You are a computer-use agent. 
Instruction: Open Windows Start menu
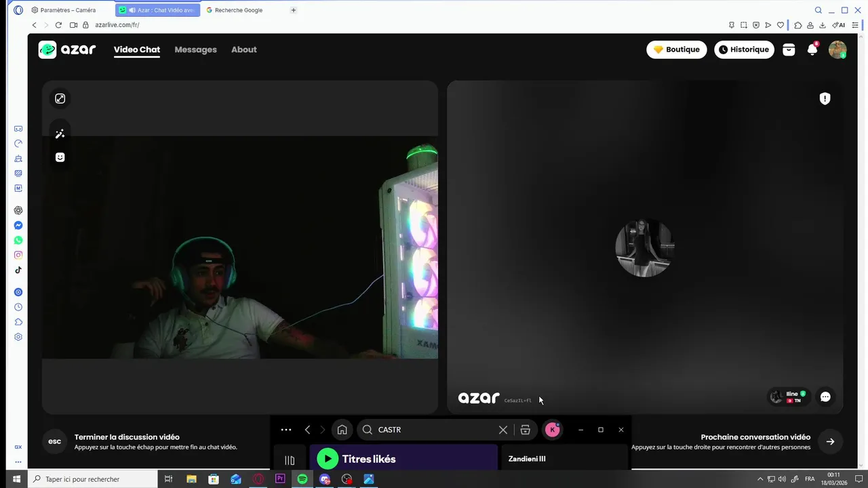coord(17,479)
